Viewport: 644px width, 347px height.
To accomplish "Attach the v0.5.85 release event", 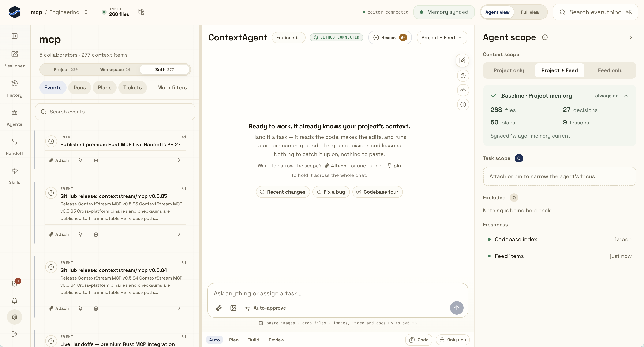I will click(59, 234).
